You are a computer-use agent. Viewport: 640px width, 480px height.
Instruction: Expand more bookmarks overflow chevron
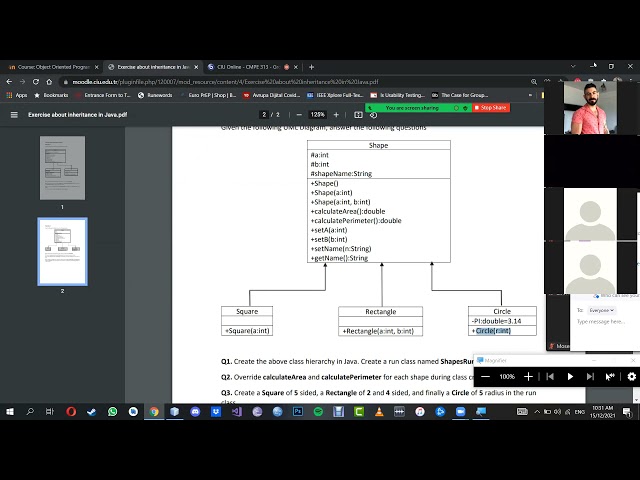(x=530, y=95)
